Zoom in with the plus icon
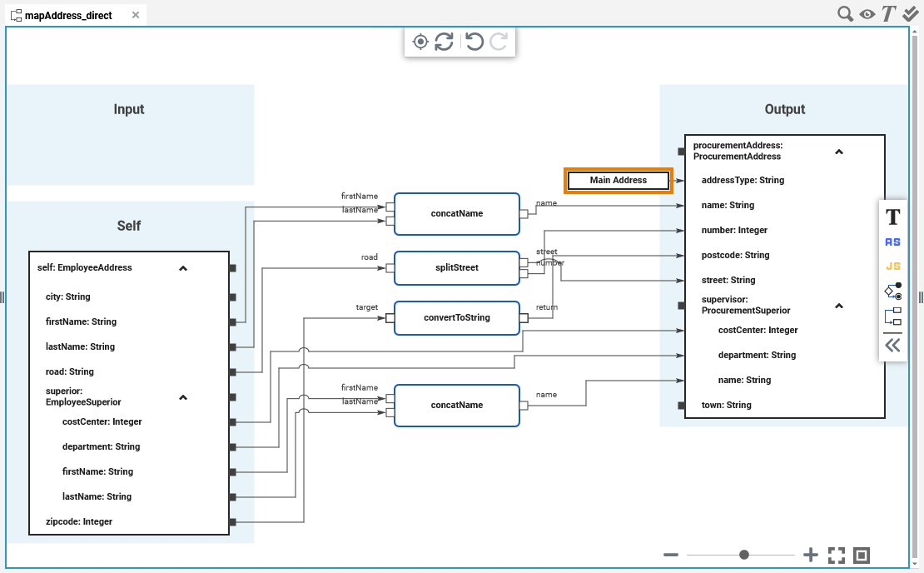 tap(811, 555)
